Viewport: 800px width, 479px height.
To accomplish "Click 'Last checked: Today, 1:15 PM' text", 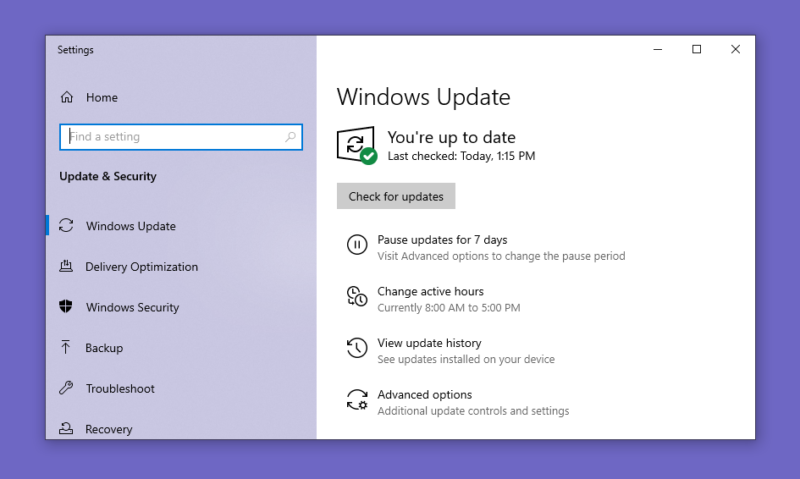I will (461, 156).
